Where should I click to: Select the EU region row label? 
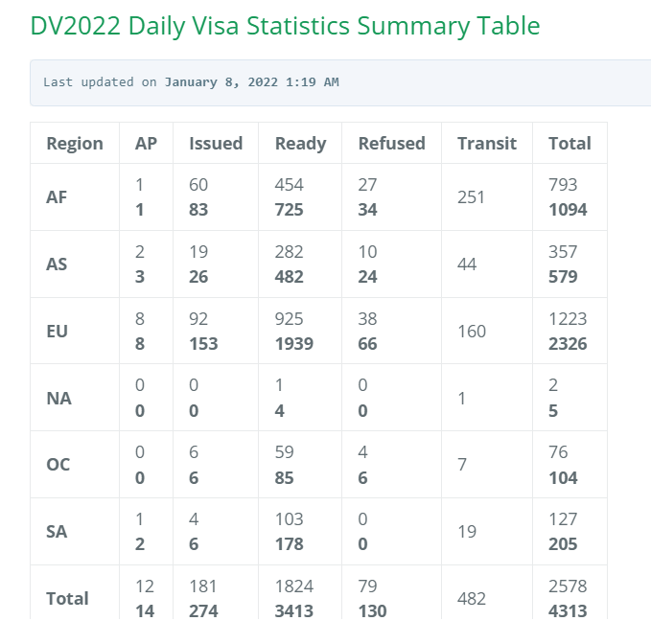coord(57,332)
